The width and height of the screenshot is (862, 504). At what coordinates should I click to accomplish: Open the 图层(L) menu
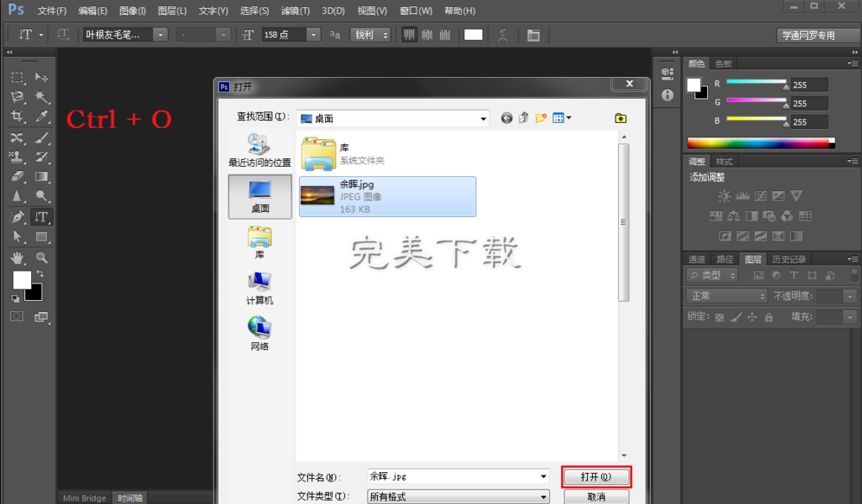tap(172, 10)
